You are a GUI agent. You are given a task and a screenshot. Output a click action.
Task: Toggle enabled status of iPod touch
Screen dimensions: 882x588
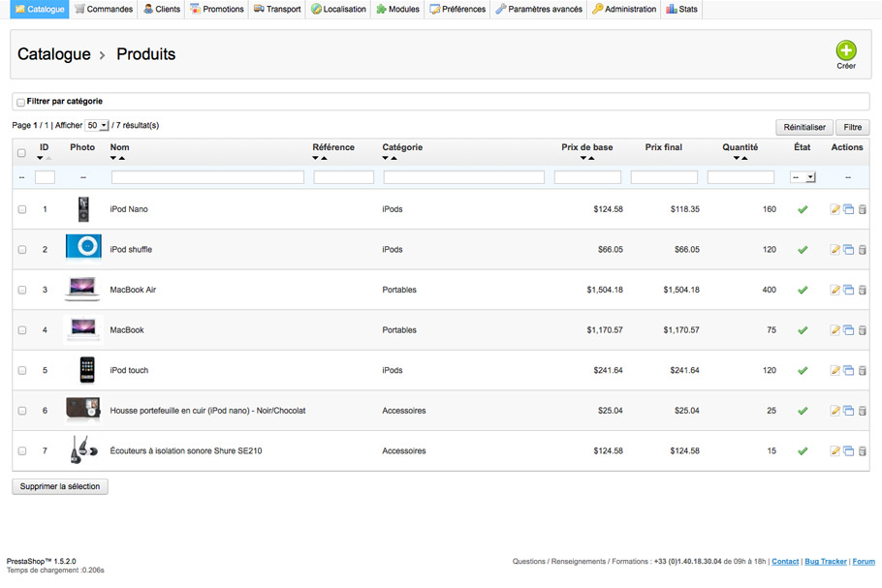[x=803, y=370]
